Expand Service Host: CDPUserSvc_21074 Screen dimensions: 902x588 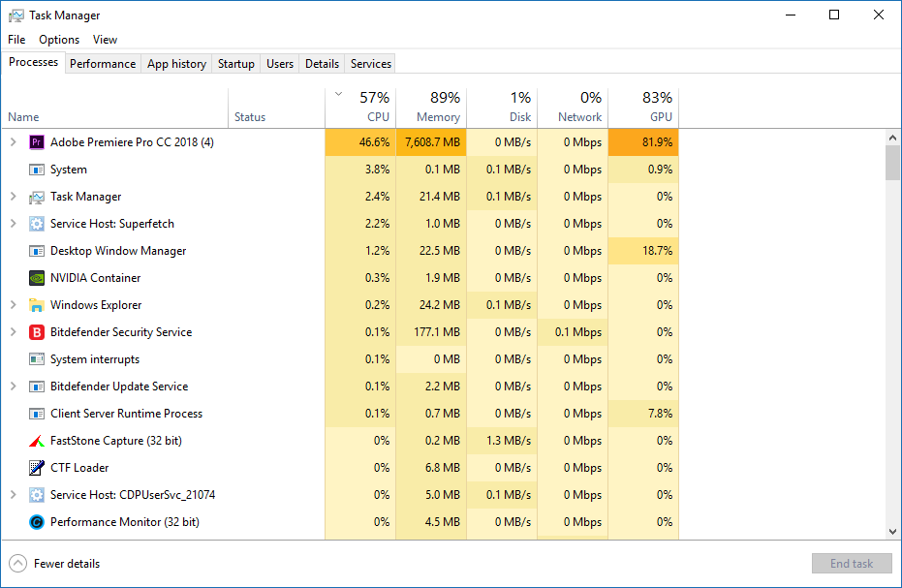pos(14,494)
